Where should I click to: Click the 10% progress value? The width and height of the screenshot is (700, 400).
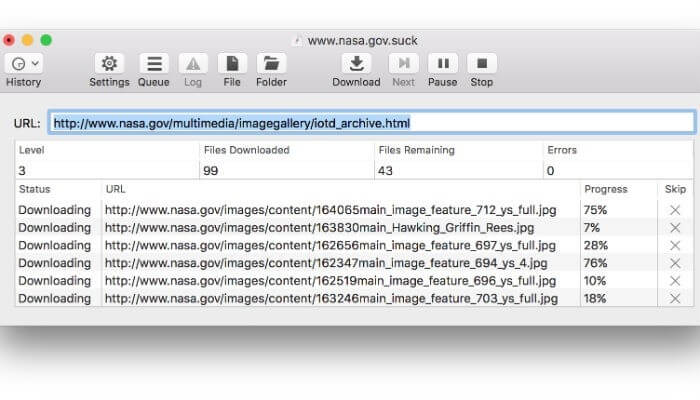pyautogui.click(x=595, y=281)
